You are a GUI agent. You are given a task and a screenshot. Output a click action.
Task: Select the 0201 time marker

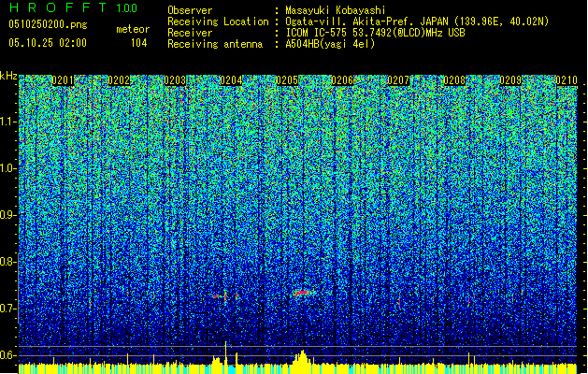63,80
